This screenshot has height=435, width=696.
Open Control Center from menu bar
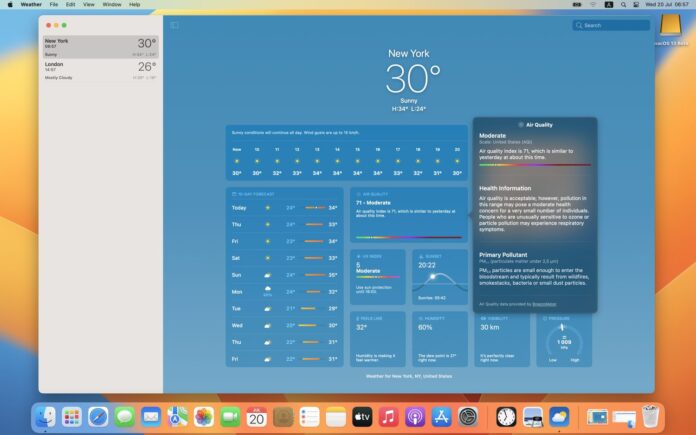pos(636,4)
